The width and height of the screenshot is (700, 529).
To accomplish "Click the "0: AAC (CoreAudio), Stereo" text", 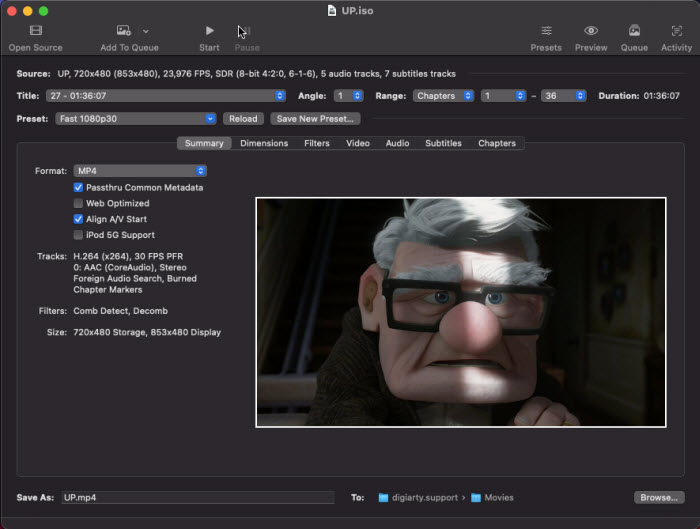I will click(130, 267).
